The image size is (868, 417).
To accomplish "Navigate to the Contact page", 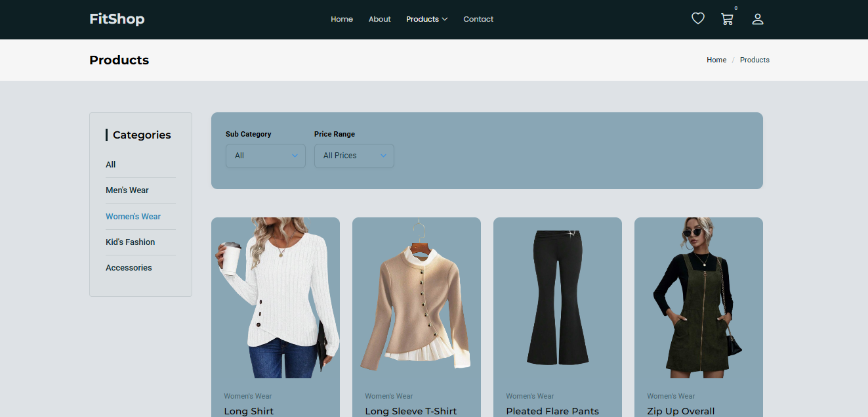I will pyautogui.click(x=478, y=19).
